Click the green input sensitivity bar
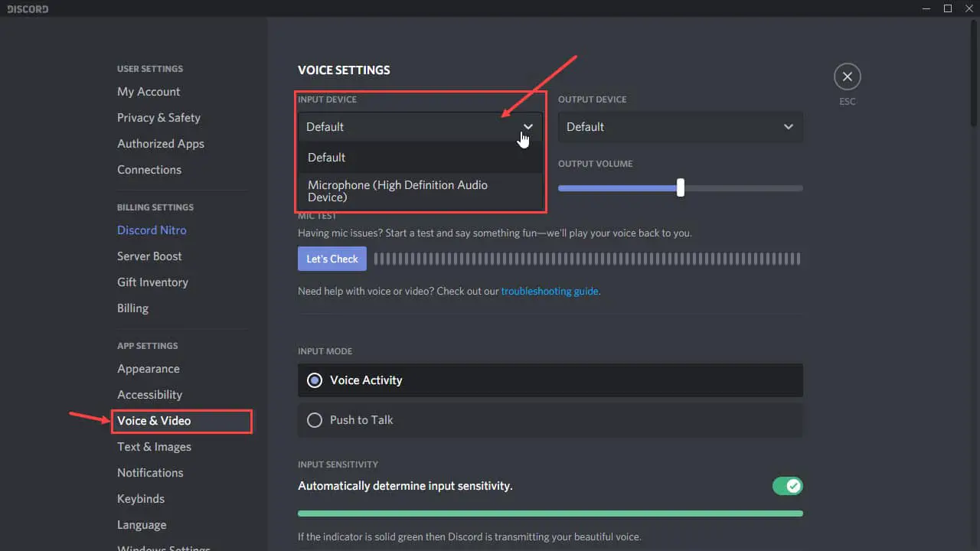The height and width of the screenshot is (551, 980). pos(550,514)
